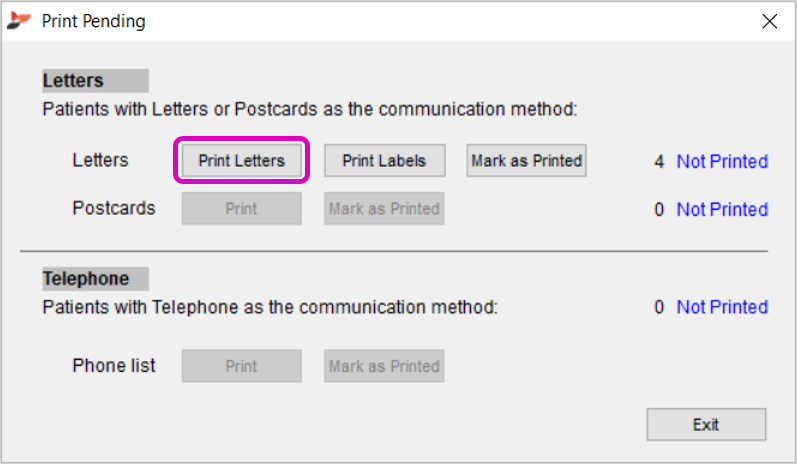The width and height of the screenshot is (797, 464).
Task: Open the Not Printed link for Letters
Action: 722,162
